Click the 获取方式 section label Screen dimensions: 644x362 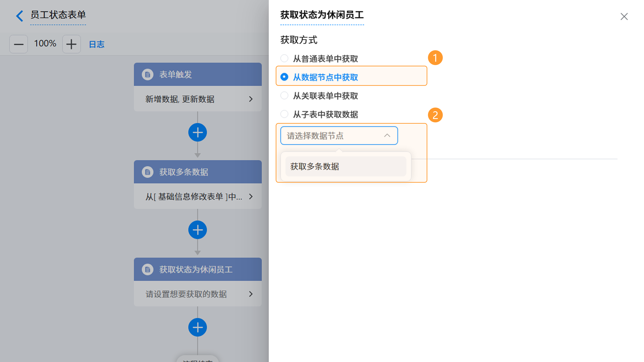(299, 40)
